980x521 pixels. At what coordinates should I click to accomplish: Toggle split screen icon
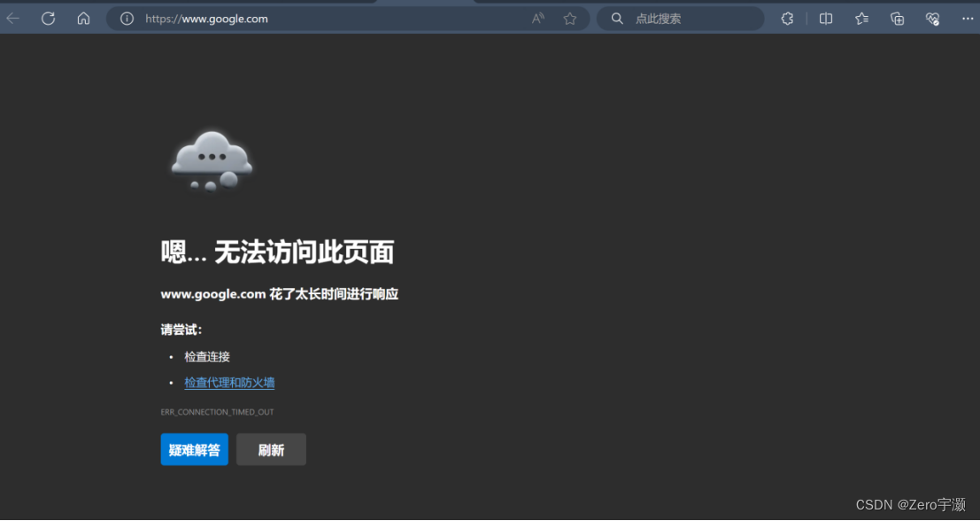pyautogui.click(x=826, y=19)
